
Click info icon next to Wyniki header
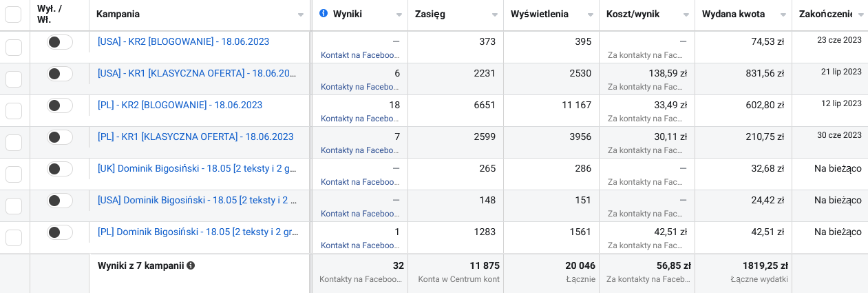tap(324, 14)
